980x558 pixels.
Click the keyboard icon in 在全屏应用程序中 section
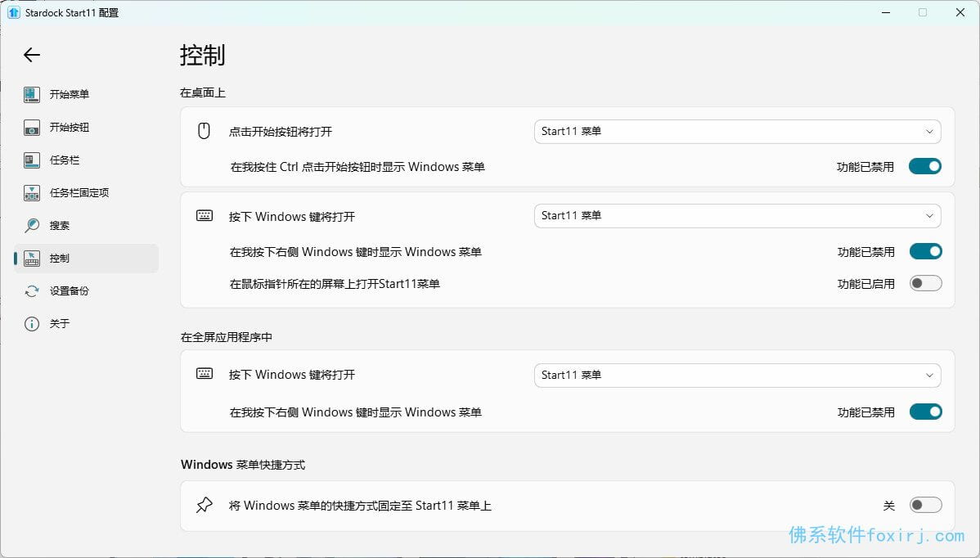[205, 374]
